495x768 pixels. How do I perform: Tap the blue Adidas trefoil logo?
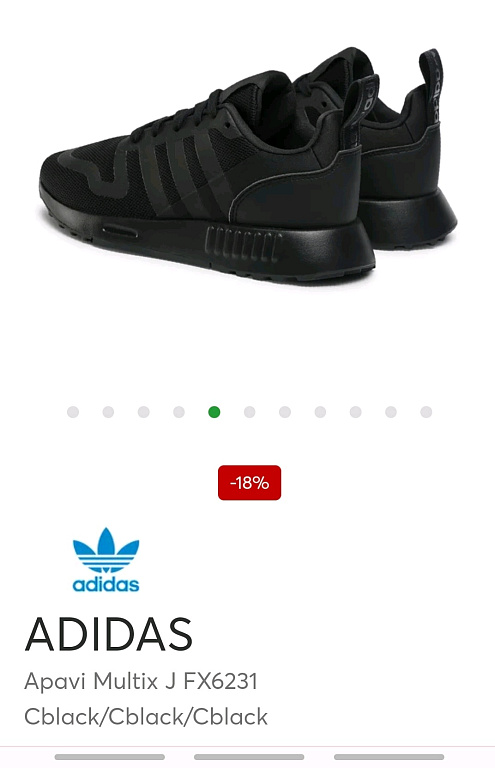pyautogui.click(x=106, y=560)
